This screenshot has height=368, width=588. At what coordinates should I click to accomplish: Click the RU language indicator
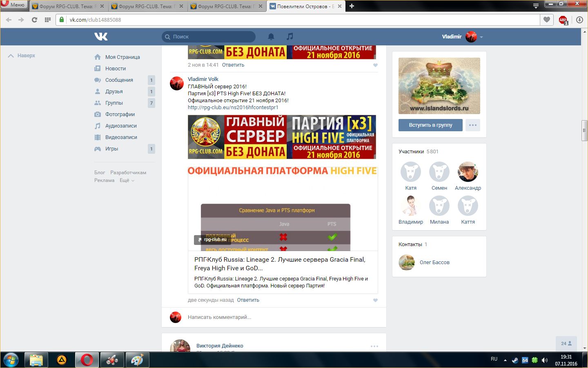pos(494,359)
